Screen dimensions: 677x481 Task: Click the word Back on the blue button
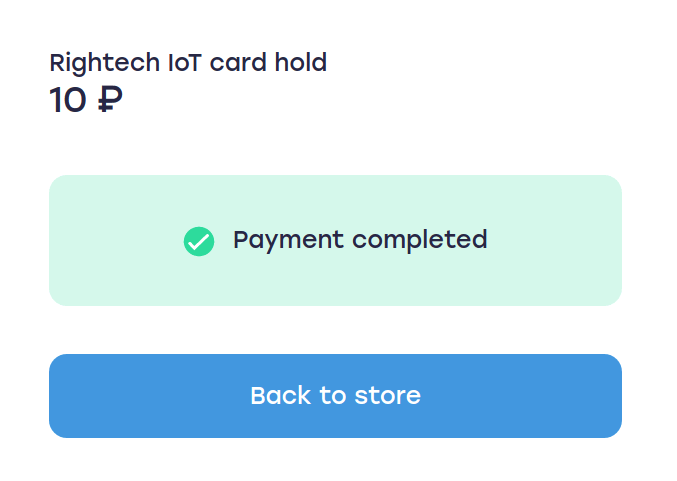281,396
